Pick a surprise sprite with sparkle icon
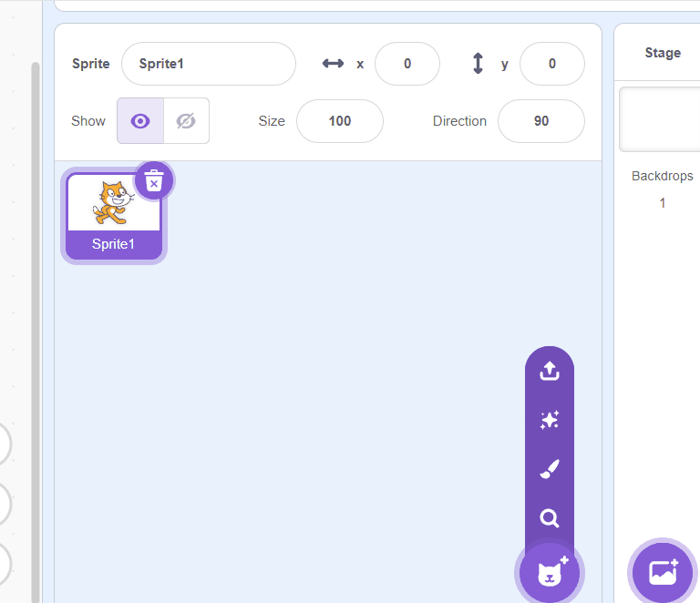Image resolution: width=700 pixels, height=603 pixels. point(550,420)
